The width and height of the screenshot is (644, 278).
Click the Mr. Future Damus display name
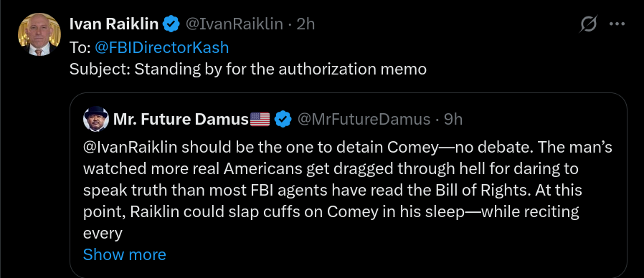pos(181,120)
